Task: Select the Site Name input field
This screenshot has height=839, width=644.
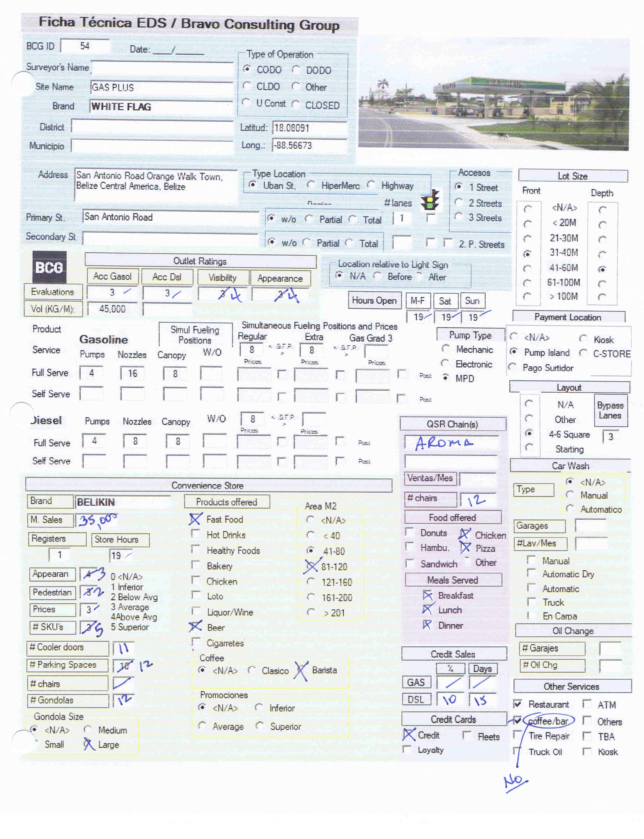Action: pos(161,88)
